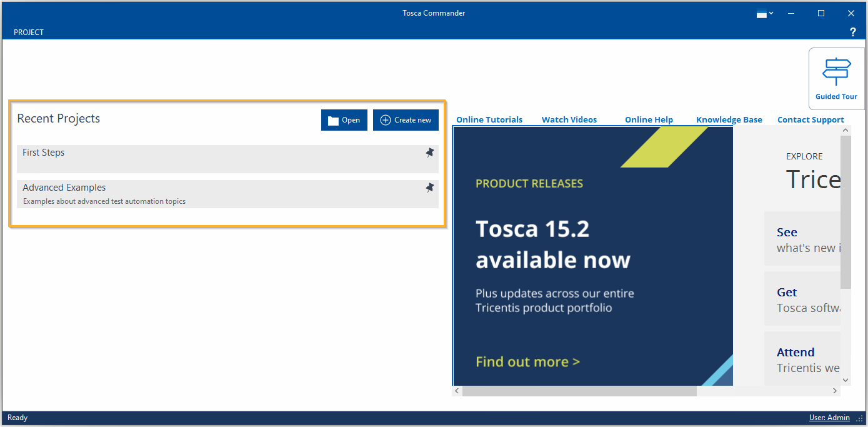
Task: Click the Contact Support link
Action: tap(811, 119)
